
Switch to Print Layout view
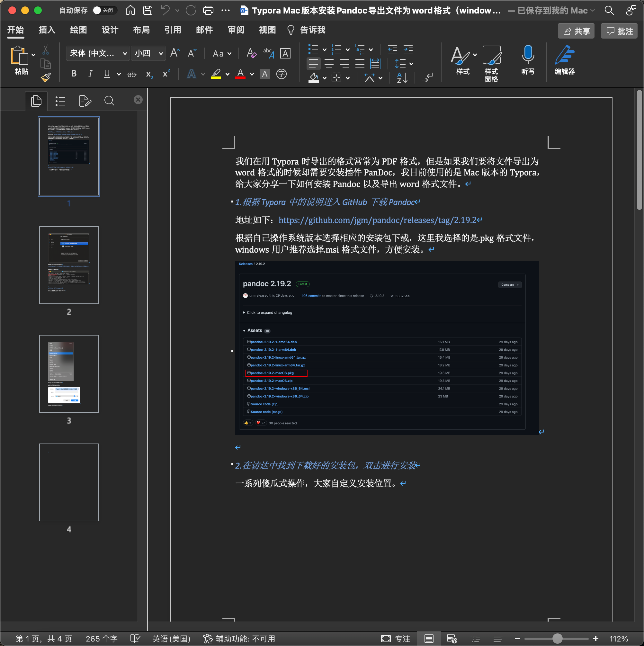(x=429, y=639)
